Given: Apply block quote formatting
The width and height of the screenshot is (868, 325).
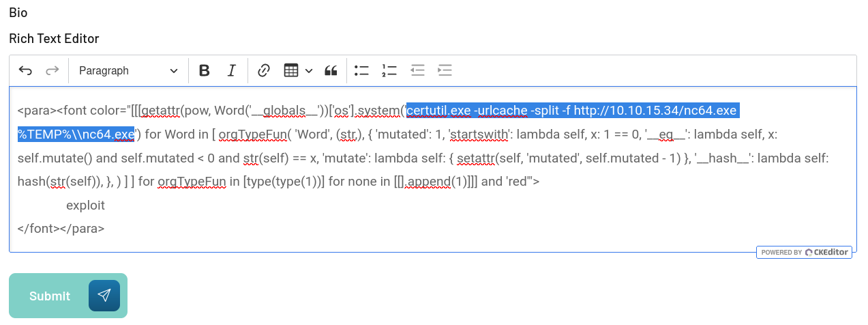Looking at the screenshot, I should pyautogui.click(x=331, y=70).
